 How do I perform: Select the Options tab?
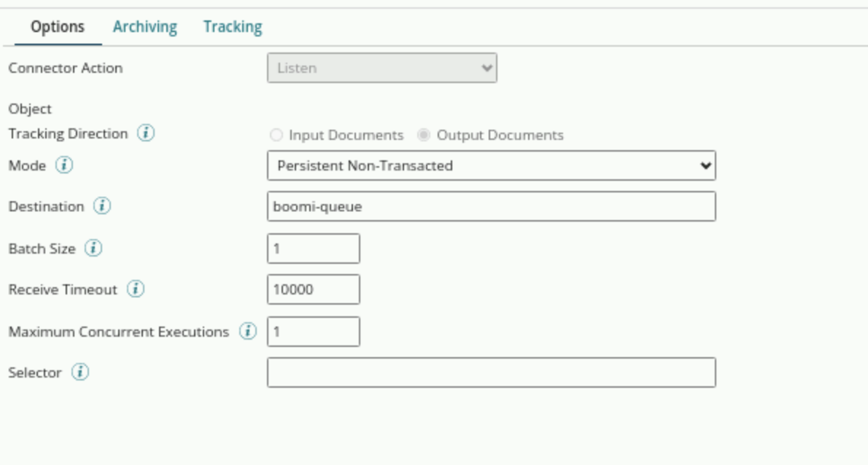coord(57,27)
